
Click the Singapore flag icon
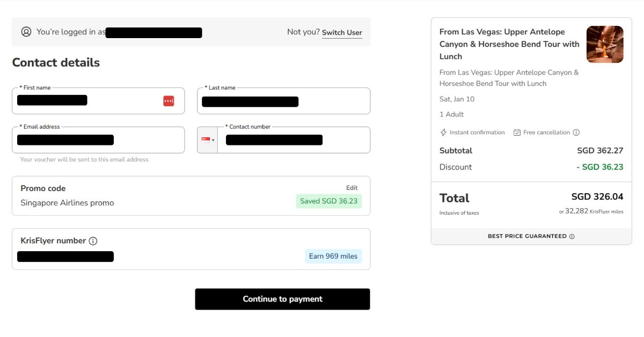[205, 140]
